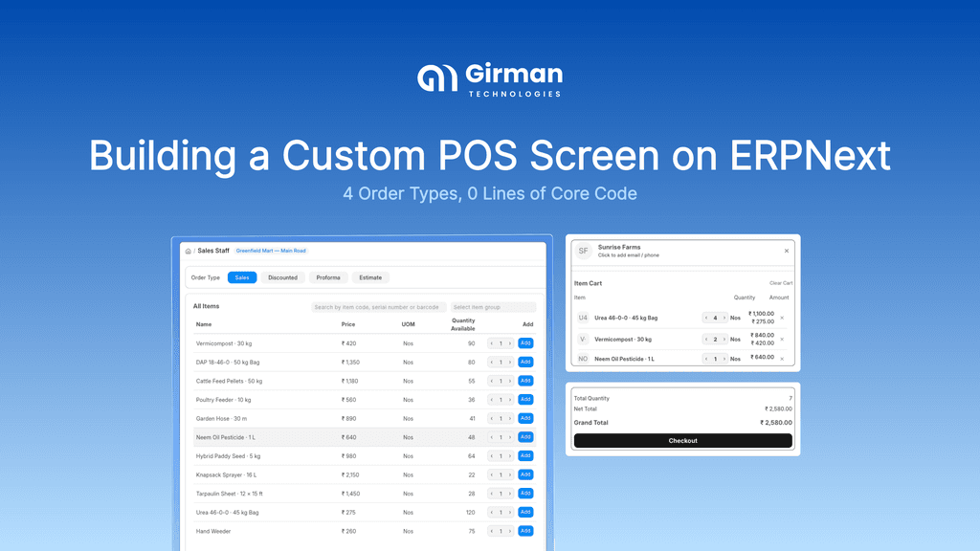Open the Select item group dropdown
980x551 pixels.
tap(493, 307)
